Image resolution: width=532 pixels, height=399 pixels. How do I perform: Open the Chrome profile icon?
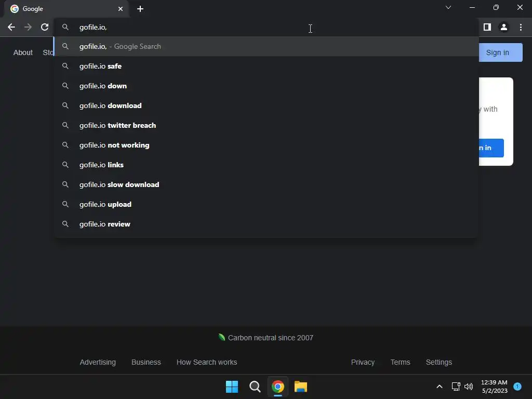click(504, 27)
